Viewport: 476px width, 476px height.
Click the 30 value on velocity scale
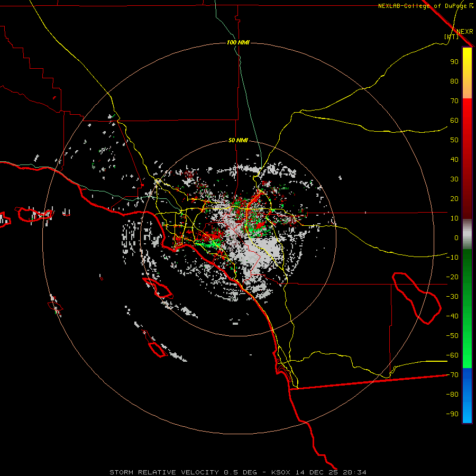click(454, 179)
